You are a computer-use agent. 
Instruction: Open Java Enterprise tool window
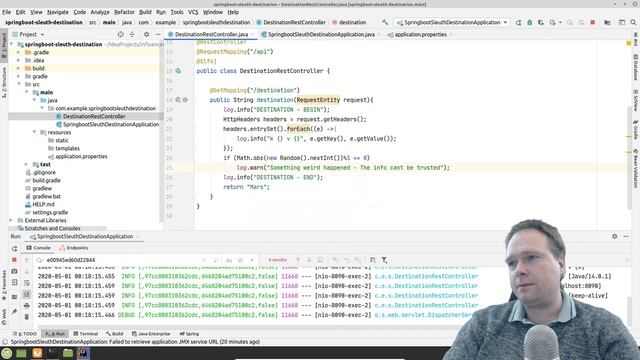click(x=151, y=333)
